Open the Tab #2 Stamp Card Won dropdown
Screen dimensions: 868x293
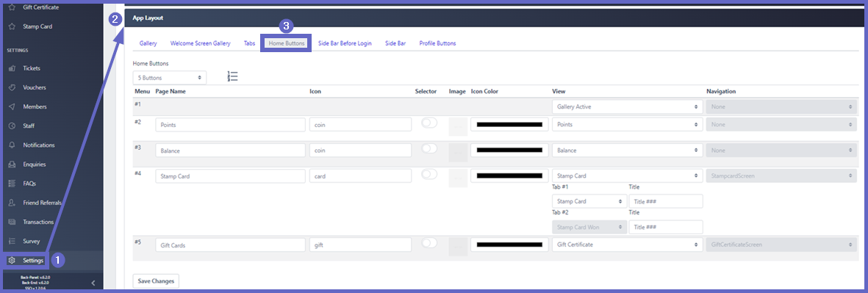tap(589, 227)
